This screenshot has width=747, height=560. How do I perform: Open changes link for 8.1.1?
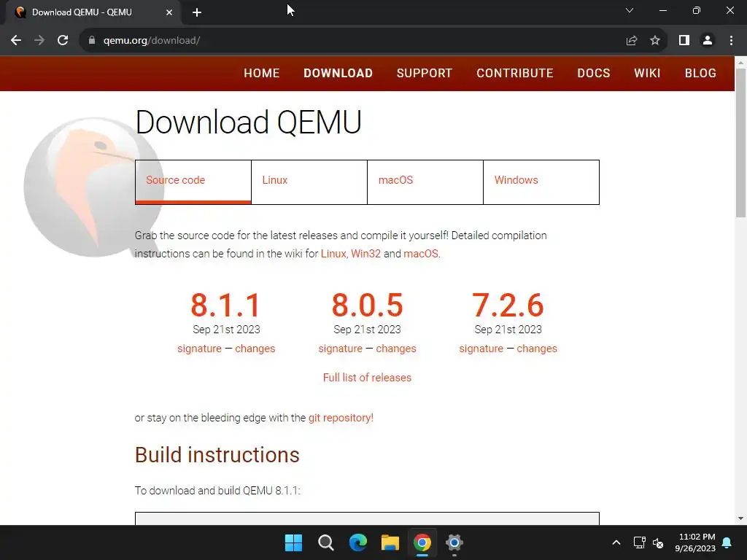255,349
